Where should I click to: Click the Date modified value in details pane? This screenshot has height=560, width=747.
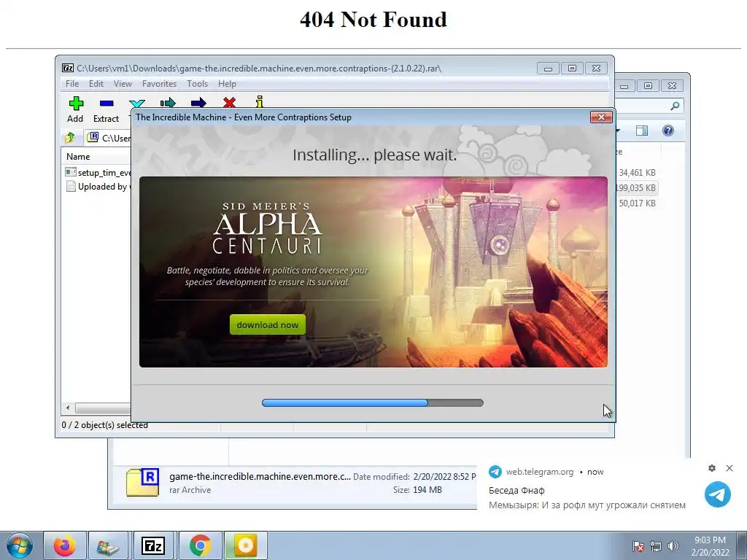(444, 477)
